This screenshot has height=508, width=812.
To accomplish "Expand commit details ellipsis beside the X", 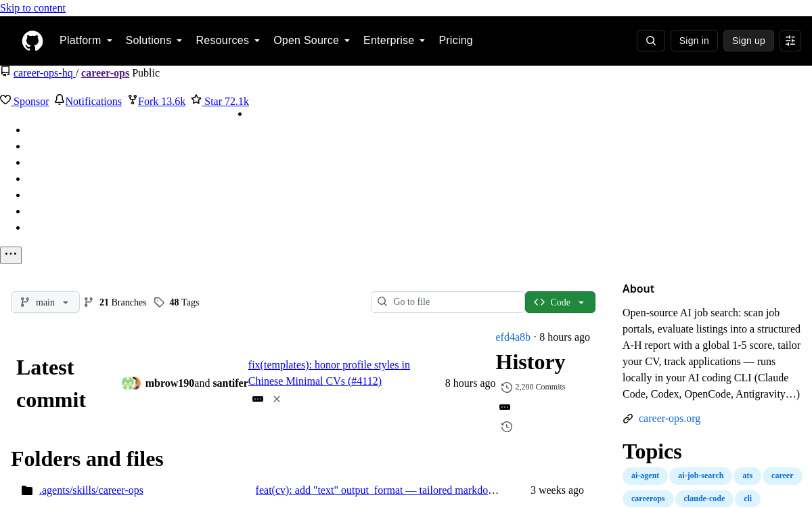I will coord(258,399).
